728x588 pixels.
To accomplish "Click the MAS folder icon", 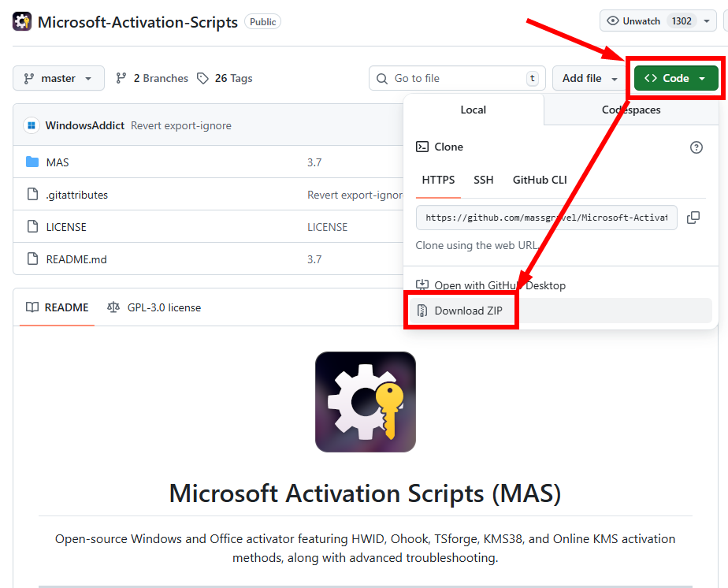I will coord(32,162).
